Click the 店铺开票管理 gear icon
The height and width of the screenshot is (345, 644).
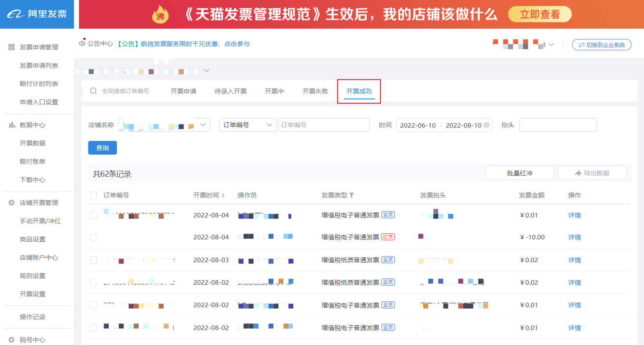[12, 202]
